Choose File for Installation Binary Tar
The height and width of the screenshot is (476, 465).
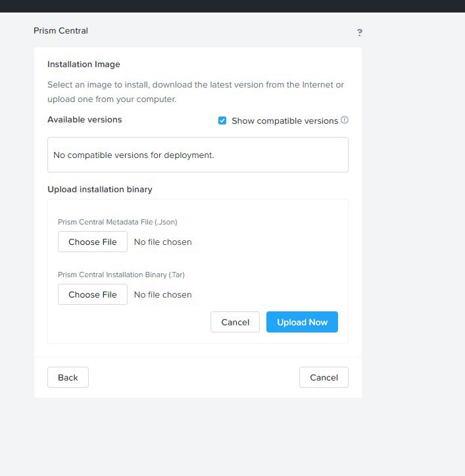coord(93,294)
